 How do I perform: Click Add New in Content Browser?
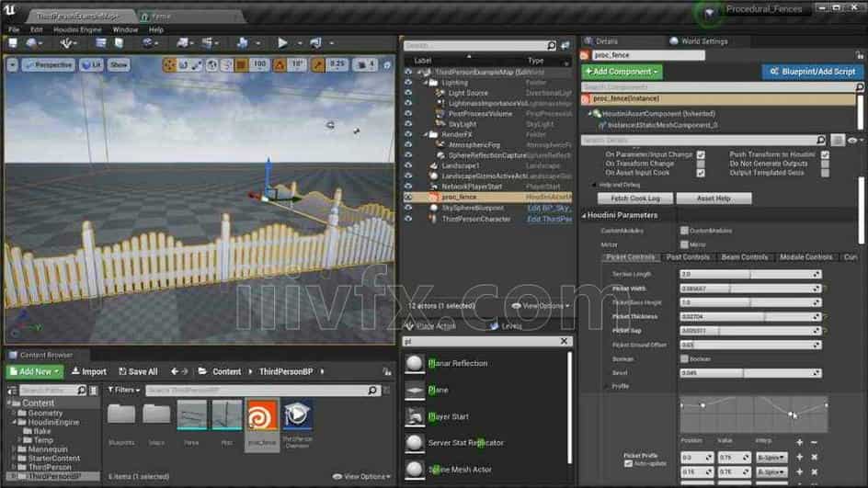coord(35,372)
